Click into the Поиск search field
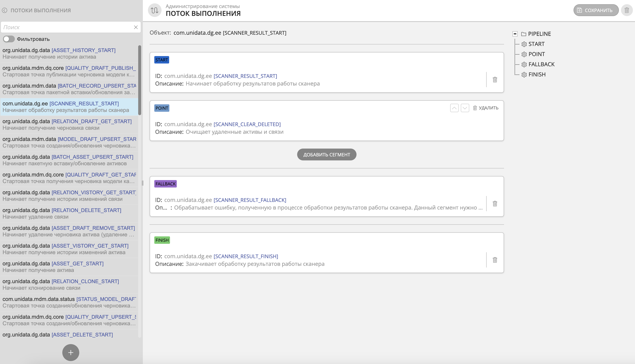The image size is (635, 364). (x=68, y=27)
